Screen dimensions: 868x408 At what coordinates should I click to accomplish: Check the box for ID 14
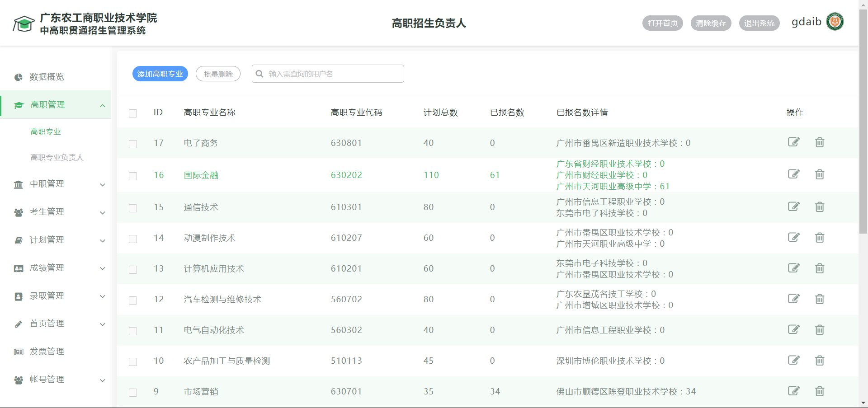click(133, 239)
